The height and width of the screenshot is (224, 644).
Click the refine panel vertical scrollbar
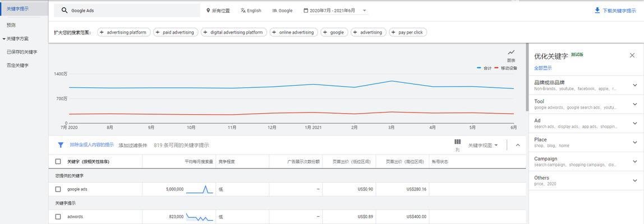click(x=527, y=78)
